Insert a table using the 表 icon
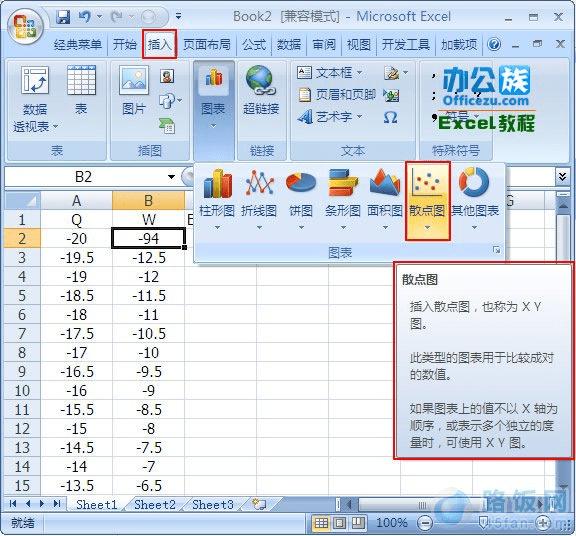The height and width of the screenshot is (536, 576). 81,90
